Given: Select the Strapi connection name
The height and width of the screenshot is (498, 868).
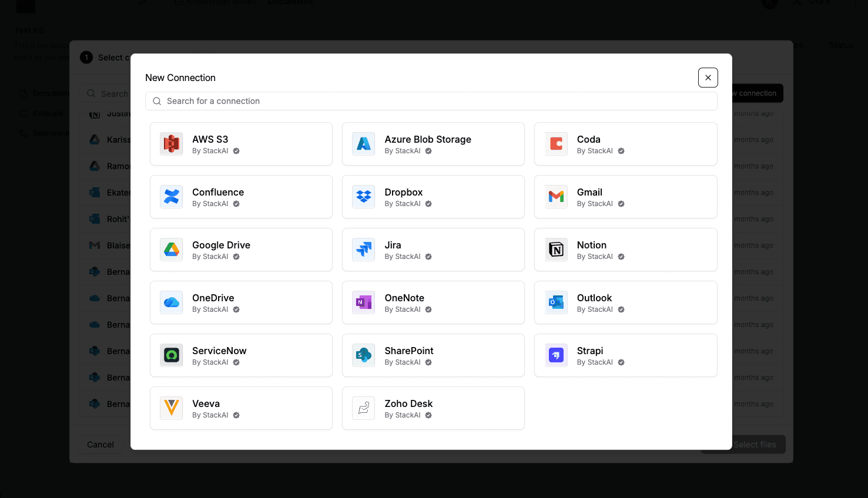Looking at the screenshot, I should pyautogui.click(x=590, y=351).
